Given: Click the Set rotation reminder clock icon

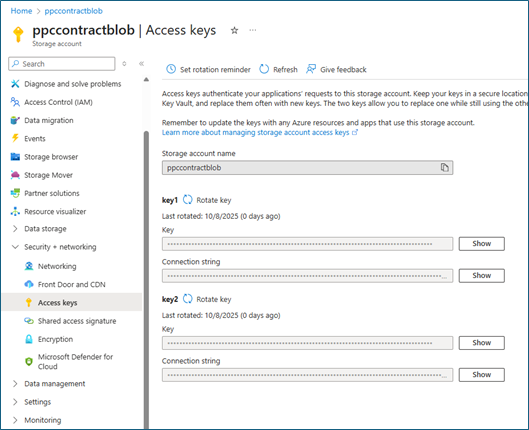Looking at the screenshot, I should click(x=171, y=69).
